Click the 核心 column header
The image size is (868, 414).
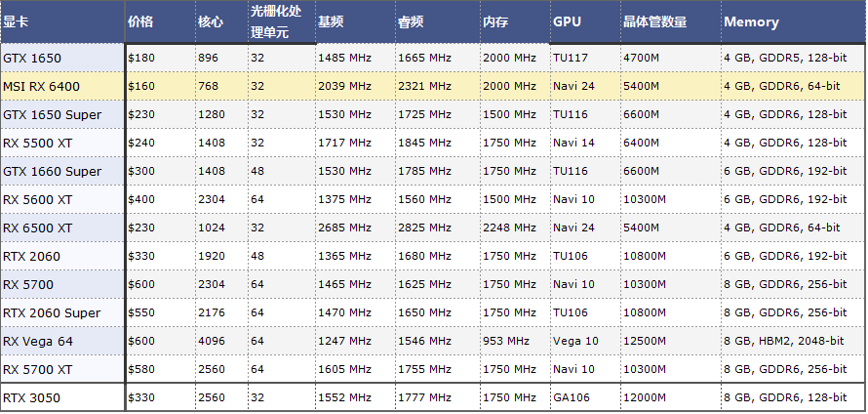pyautogui.click(x=221, y=22)
